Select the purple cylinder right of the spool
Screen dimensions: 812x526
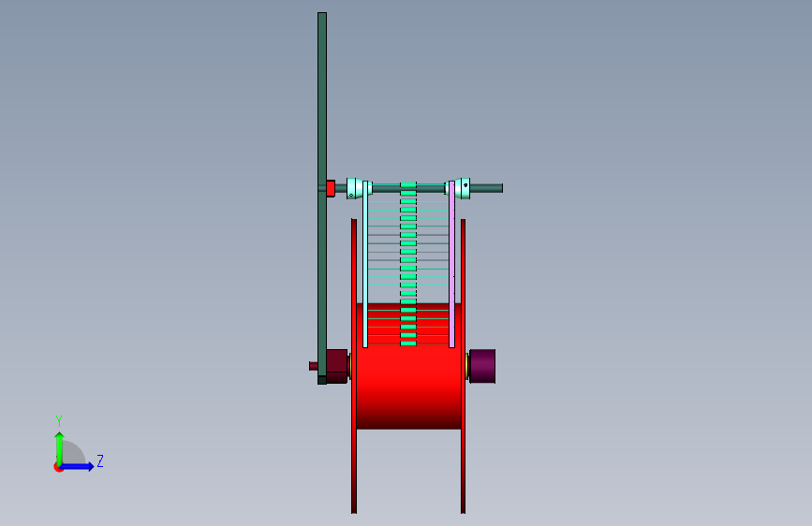pos(482,366)
